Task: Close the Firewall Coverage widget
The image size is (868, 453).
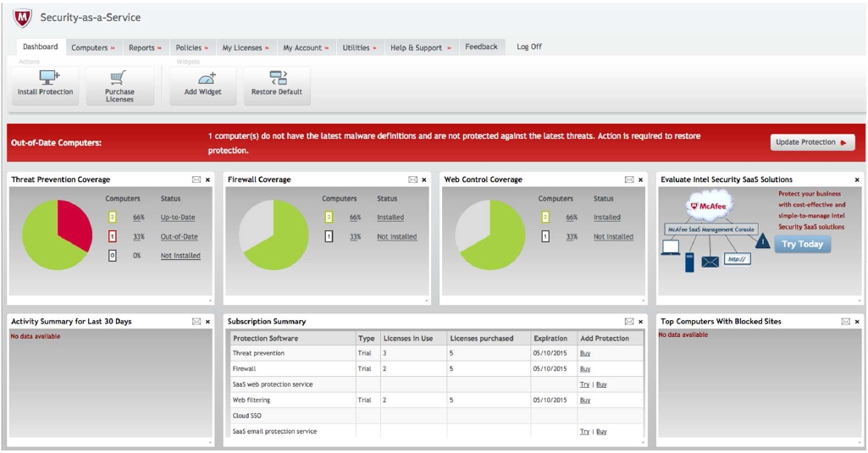Action: (424, 180)
